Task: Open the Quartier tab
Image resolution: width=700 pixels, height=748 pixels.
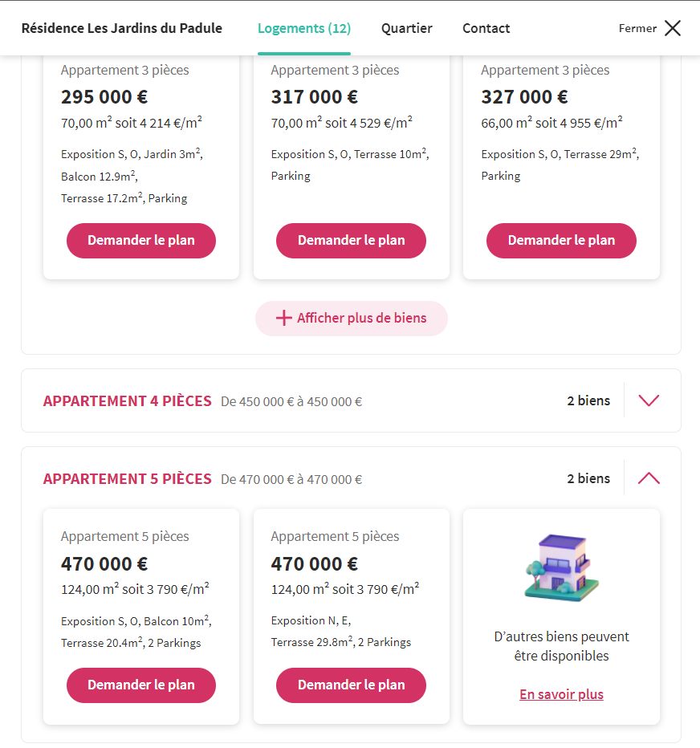Action: pyautogui.click(x=406, y=28)
